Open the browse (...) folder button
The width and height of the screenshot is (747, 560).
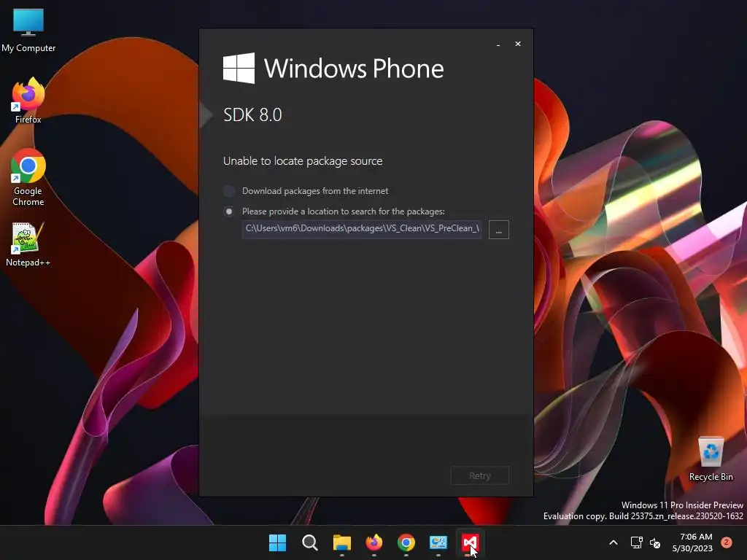coord(499,230)
